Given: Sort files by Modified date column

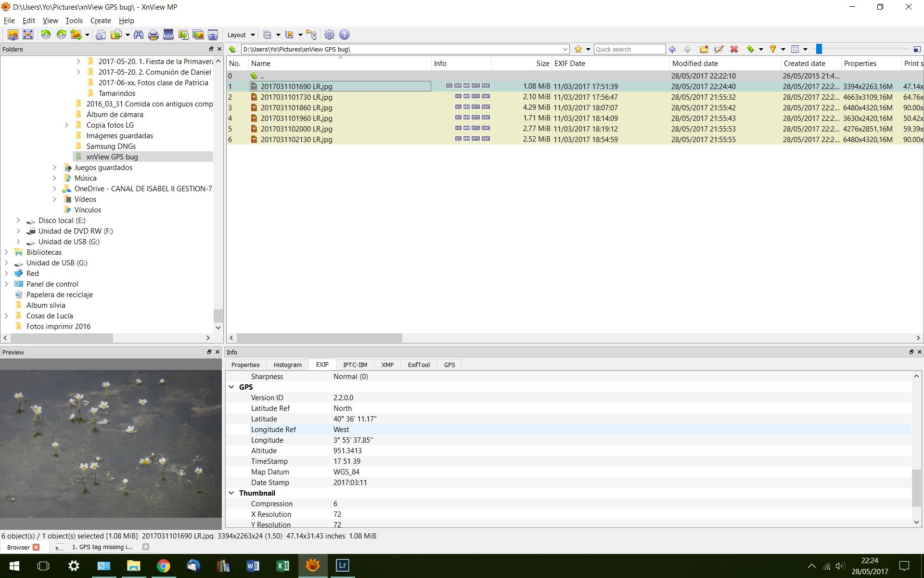Looking at the screenshot, I should coord(694,64).
